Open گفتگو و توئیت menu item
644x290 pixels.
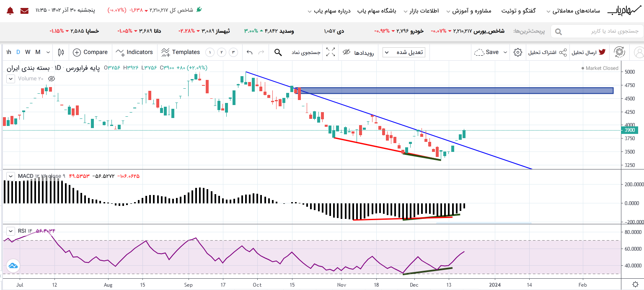(519, 10)
